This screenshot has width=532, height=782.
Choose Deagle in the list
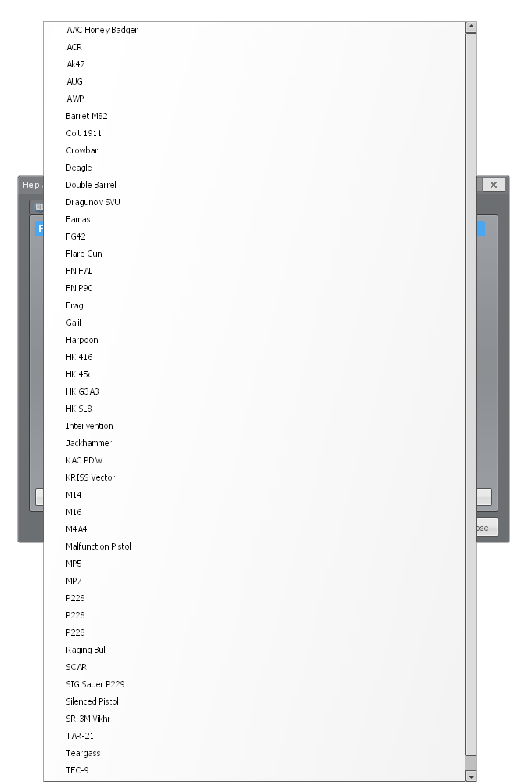254,168
